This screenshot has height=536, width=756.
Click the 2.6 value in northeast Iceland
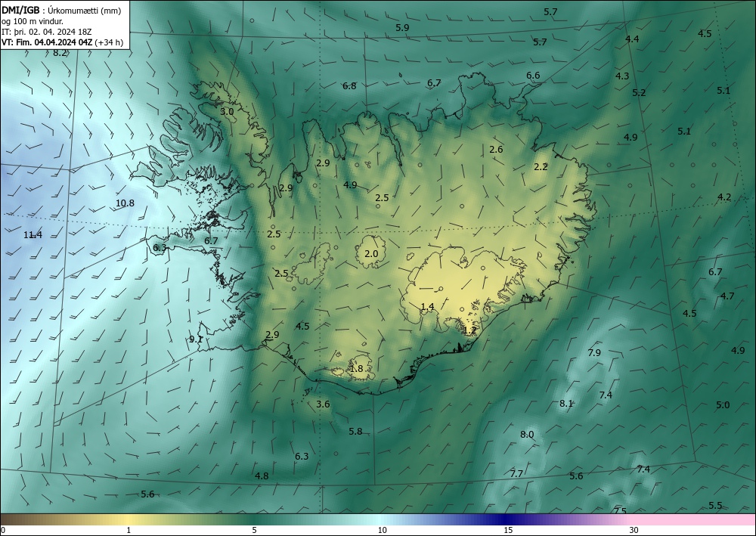496,150
